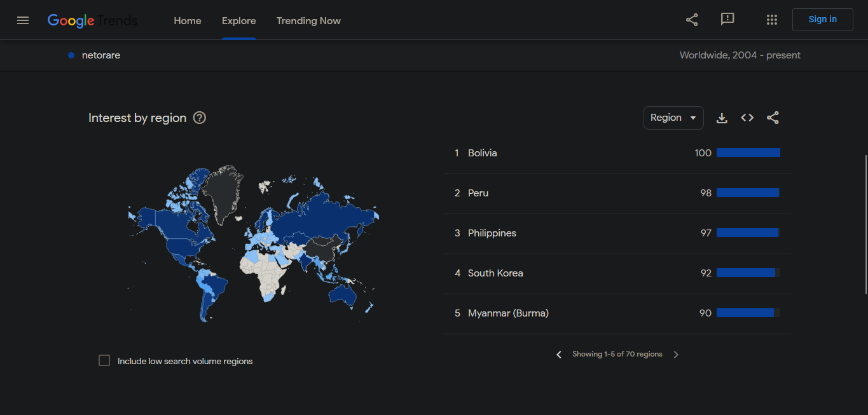Click the value 100 next to Bolivia
Image resolution: width=868 pixels, height=415 pixels.
pyautogui.click(x=703, y=153)
